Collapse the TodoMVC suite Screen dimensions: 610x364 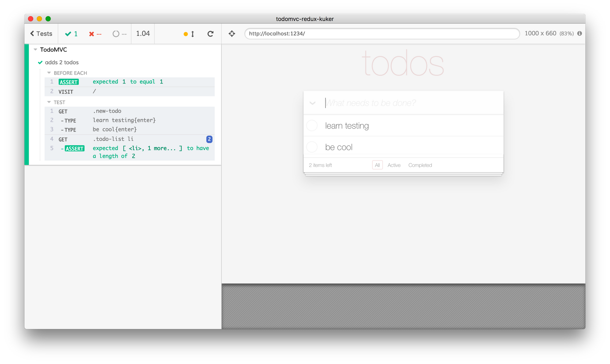click(35, 49)
